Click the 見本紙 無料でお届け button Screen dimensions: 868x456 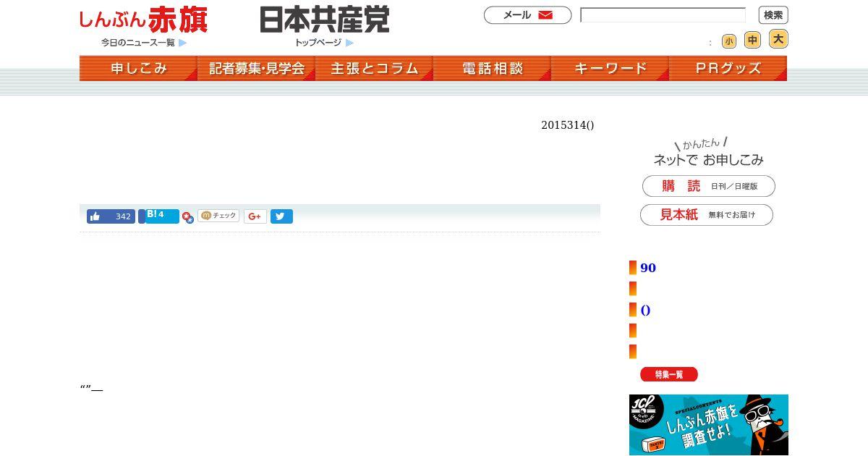pyautogui.click(x=707, y=215)
